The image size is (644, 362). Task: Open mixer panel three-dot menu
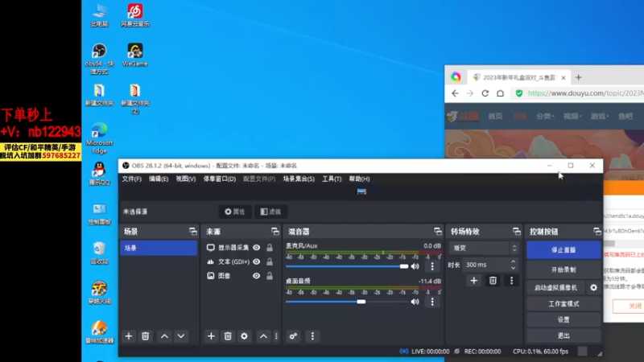[312, 336]
